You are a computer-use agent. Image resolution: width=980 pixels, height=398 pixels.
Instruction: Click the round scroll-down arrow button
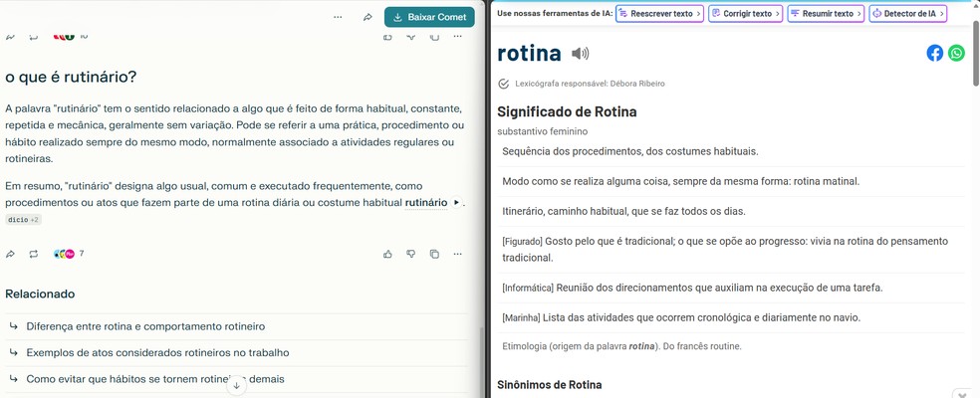pyautogui.click(x=236, y=386)
